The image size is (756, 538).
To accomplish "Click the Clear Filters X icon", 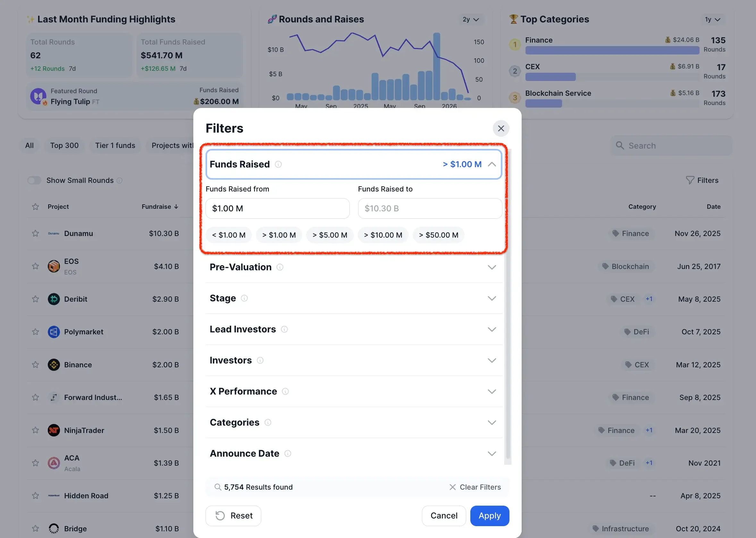I will point(452,487).
